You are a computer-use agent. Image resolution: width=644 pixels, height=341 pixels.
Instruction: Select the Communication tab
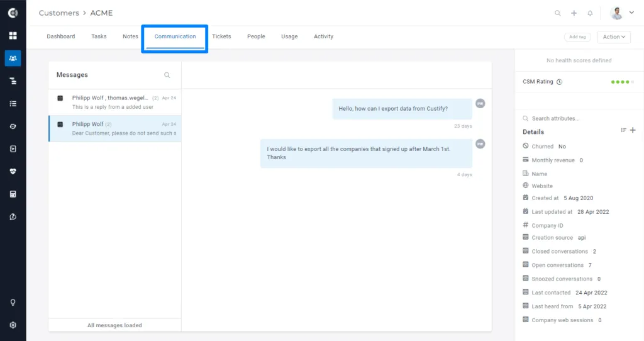click(x=175, y=36)
